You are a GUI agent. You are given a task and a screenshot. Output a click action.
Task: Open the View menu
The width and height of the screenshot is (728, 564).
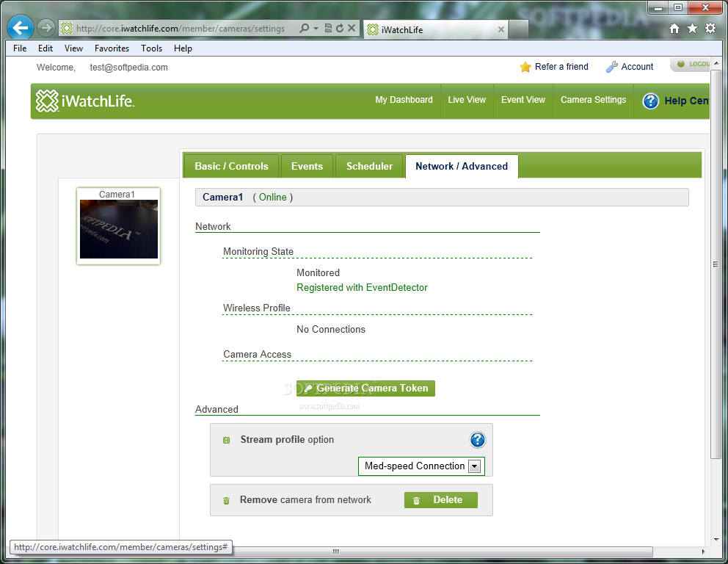point(74,48)
